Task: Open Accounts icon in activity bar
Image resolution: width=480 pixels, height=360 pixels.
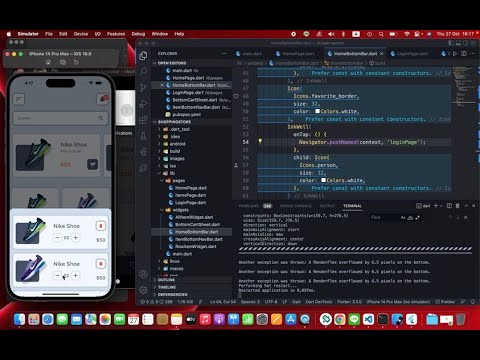Action: [143, 274]
